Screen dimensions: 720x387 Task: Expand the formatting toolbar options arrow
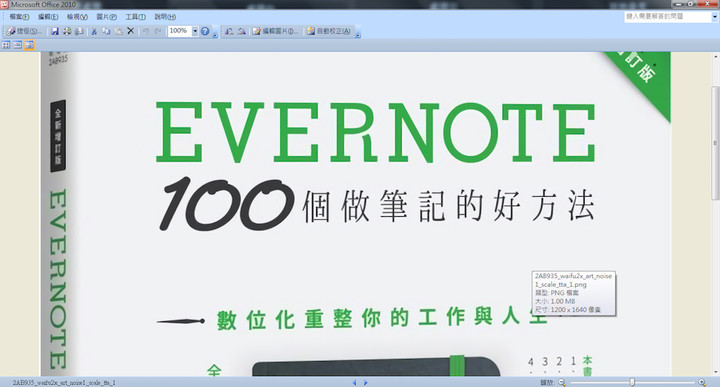(358, 32)
